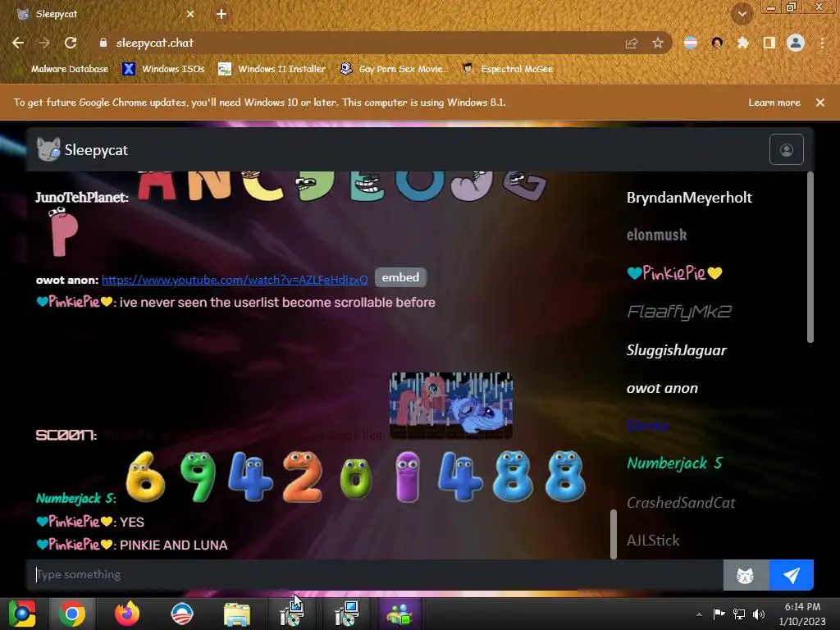Click the embed button beside YouTube link
Image resolution: width=840 pixels, height=630 pixels.
coord(400,277)
